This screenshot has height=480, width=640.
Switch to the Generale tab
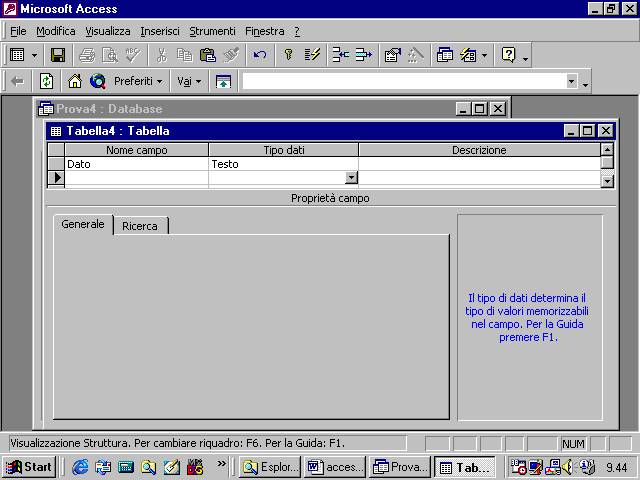tap(83, 224)
